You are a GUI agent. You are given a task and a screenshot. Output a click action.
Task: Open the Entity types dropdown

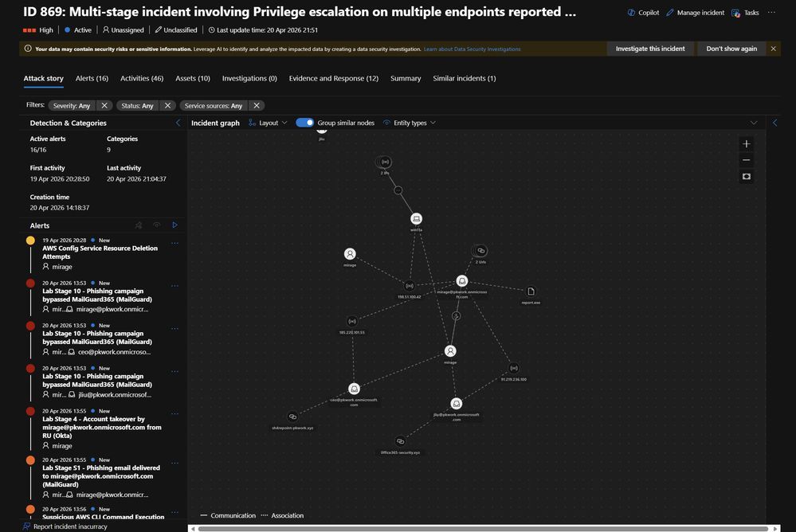(x=410, y=123)
